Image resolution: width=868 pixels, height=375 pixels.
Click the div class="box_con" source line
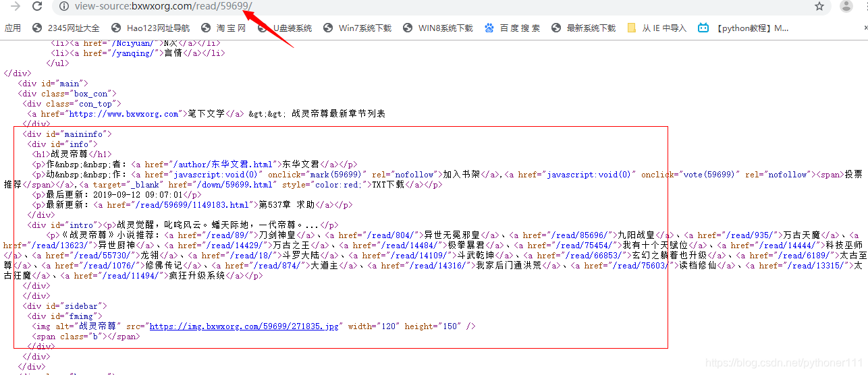67,94
